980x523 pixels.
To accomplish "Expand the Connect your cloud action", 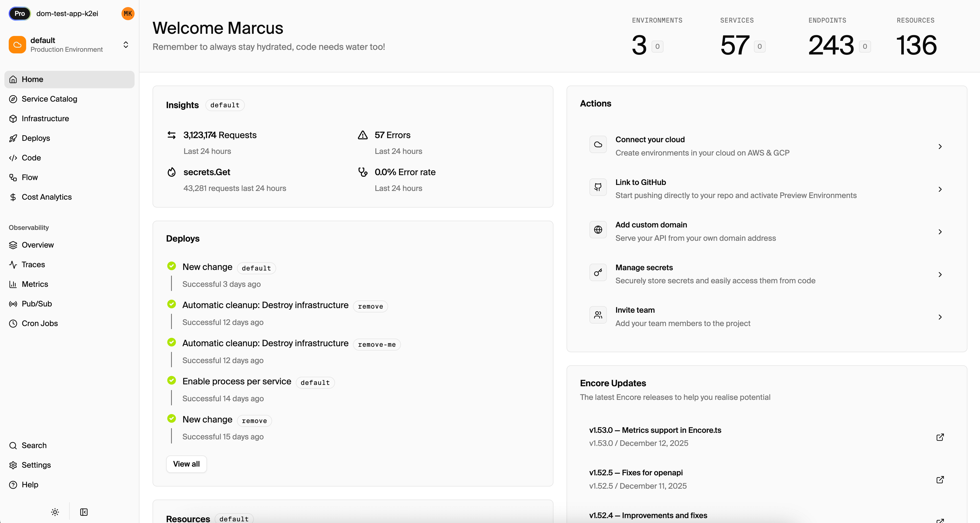I will (940, 147).
